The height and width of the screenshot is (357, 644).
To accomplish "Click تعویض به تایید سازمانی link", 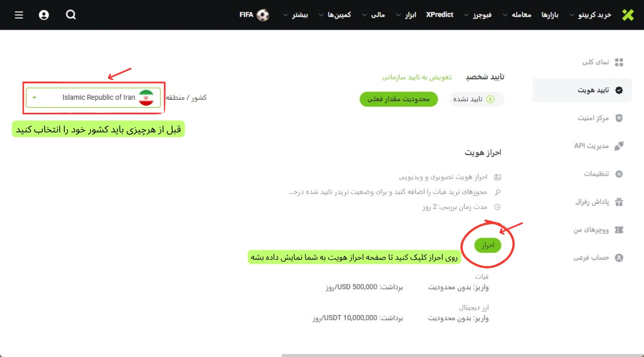I will coord(417,77).
